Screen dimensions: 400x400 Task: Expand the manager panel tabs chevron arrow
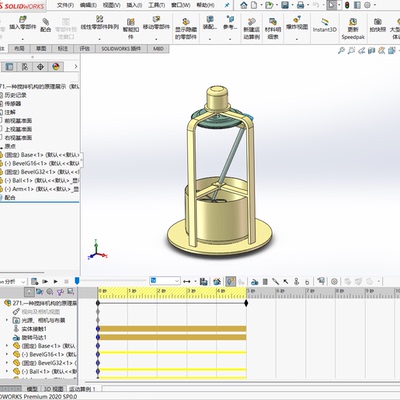click(x=76, y=66)
